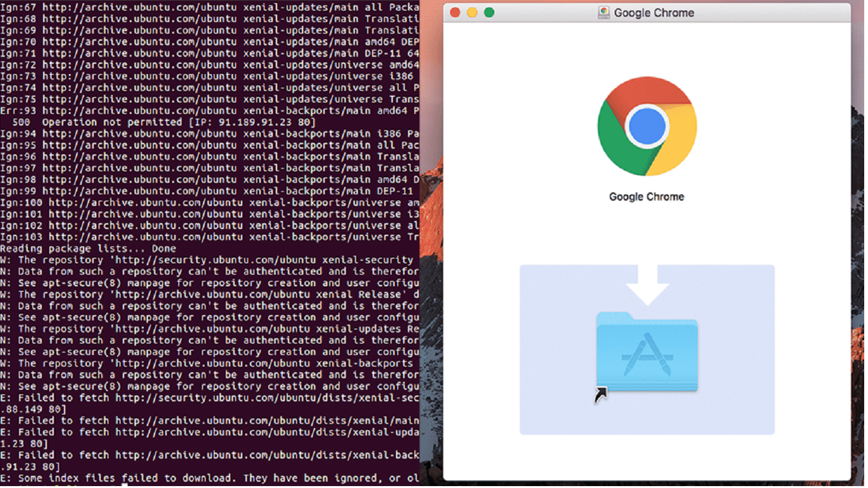The width and height of the screenshot is (868, 488).
Task: Click the Ign:101 terminal output line
Action: [x=209, y=214]
